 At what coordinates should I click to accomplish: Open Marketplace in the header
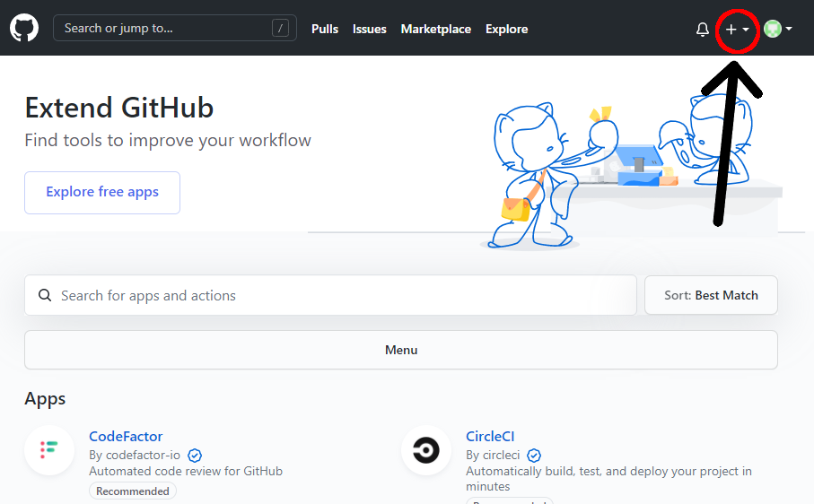point(435,29)
